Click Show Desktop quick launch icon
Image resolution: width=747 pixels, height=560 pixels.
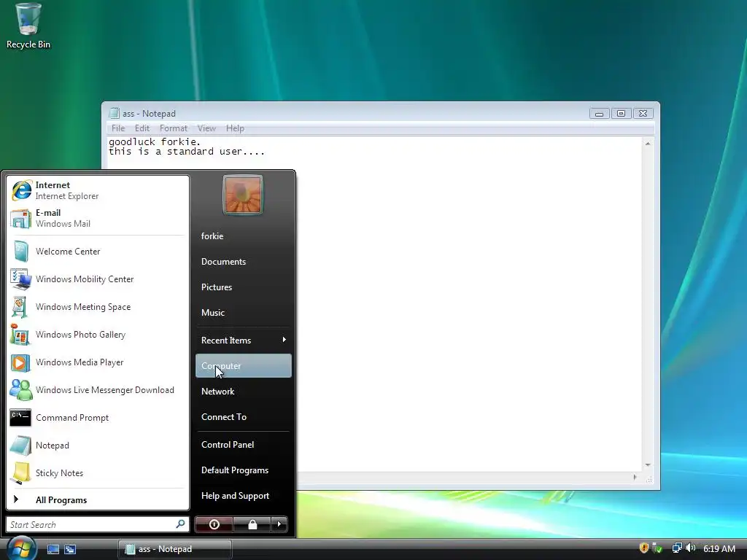53,549
